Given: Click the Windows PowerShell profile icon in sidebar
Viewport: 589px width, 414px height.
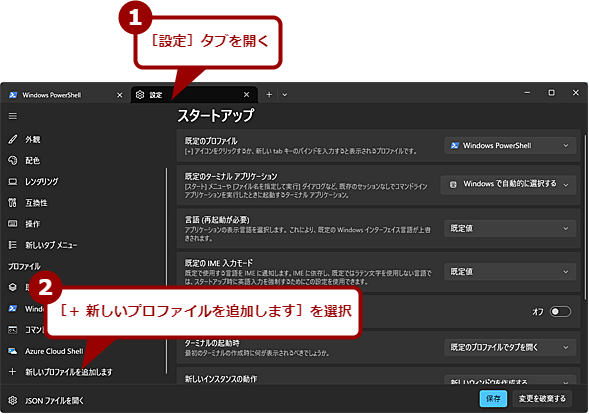Looking at the screenshot, I should point(13,308).
